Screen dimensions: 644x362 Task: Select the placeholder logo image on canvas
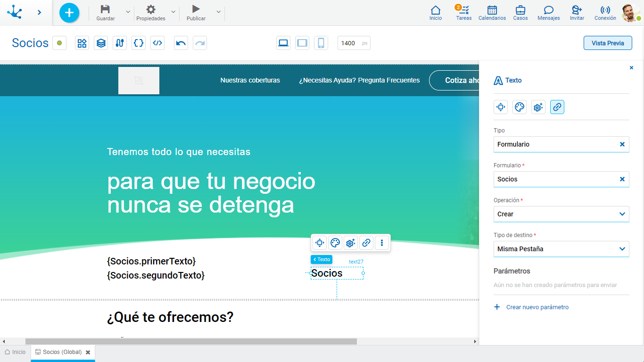[x=139, y=81]
